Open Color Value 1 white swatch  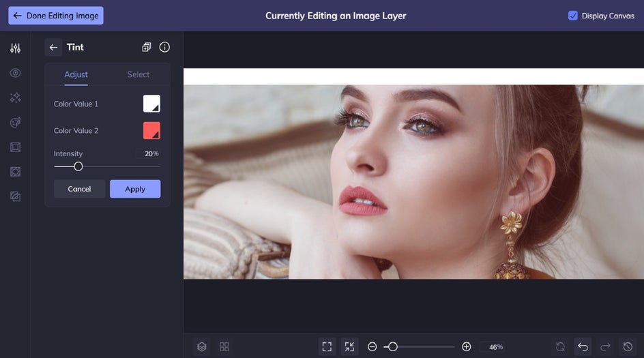pyautogui.click(x=151, y=104)
